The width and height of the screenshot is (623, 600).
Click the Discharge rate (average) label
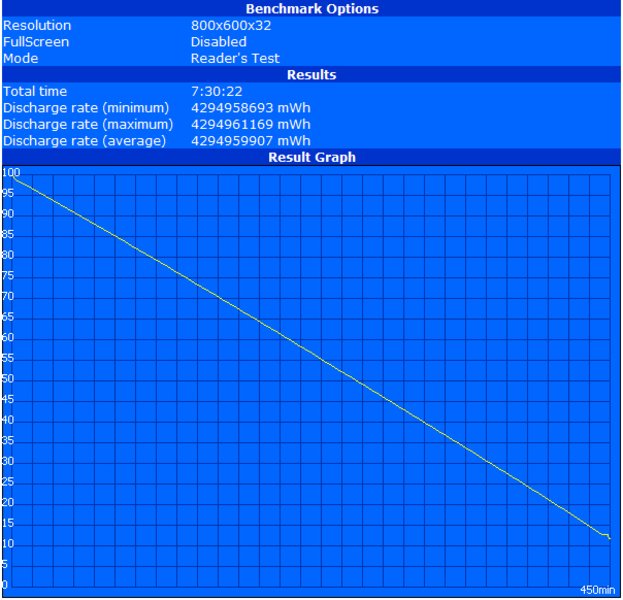(x=84, y=141)
